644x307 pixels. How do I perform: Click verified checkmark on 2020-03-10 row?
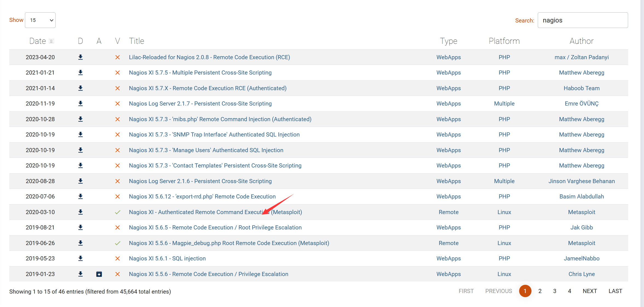pos(117,212)
